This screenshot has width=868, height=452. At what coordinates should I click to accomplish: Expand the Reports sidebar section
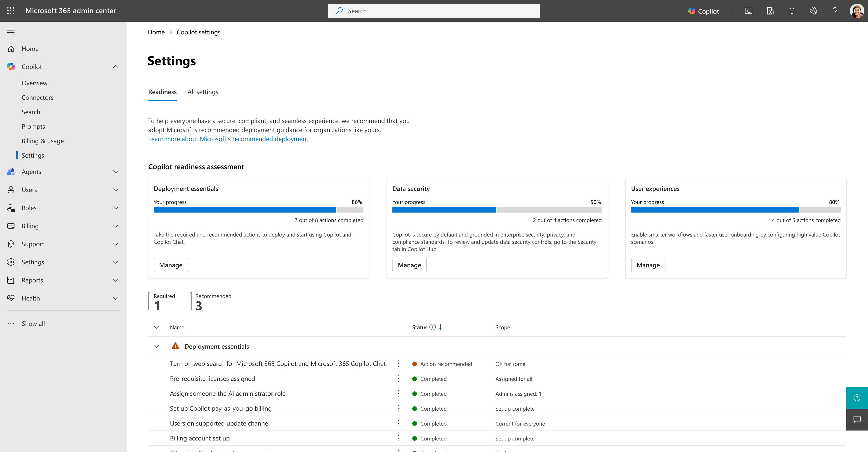[116, 280]
